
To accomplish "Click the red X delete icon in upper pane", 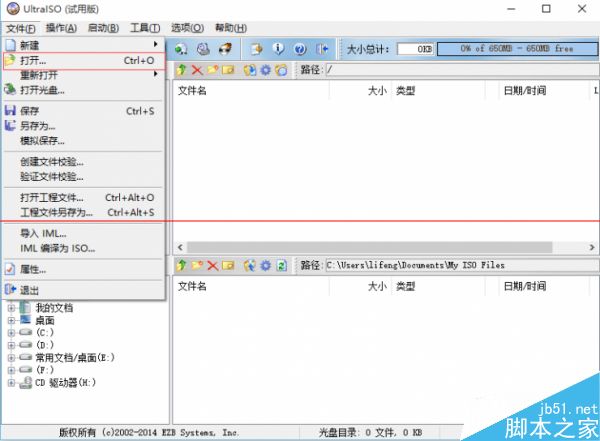I will [197, 70].
